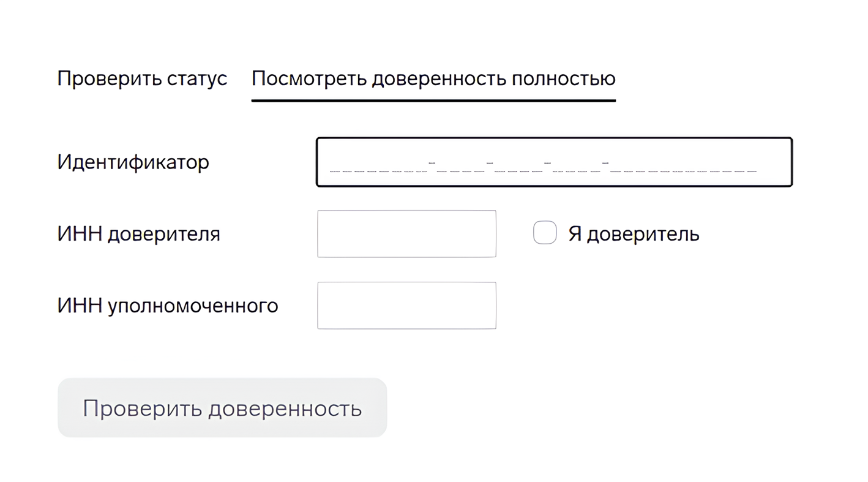Screen dimensions: 868x482
Task: Click the ИНН доверителя text box
Action: click(x=406, y=234)
